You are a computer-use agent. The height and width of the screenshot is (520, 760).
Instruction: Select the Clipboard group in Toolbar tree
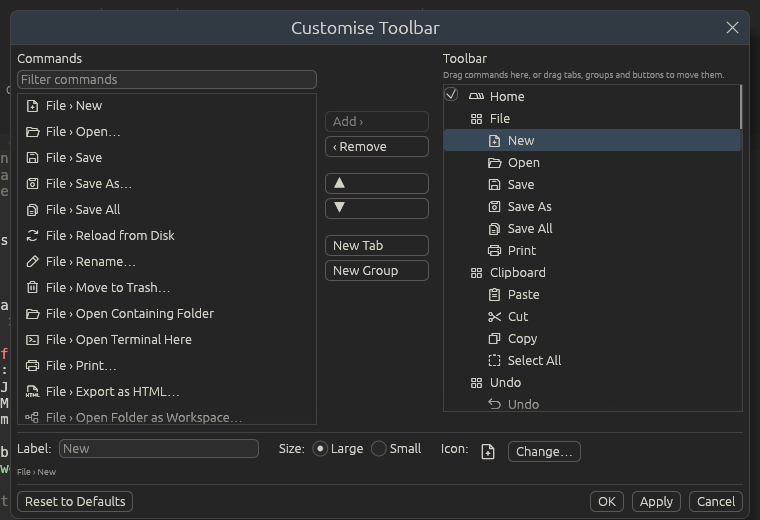tap(592, 273)
